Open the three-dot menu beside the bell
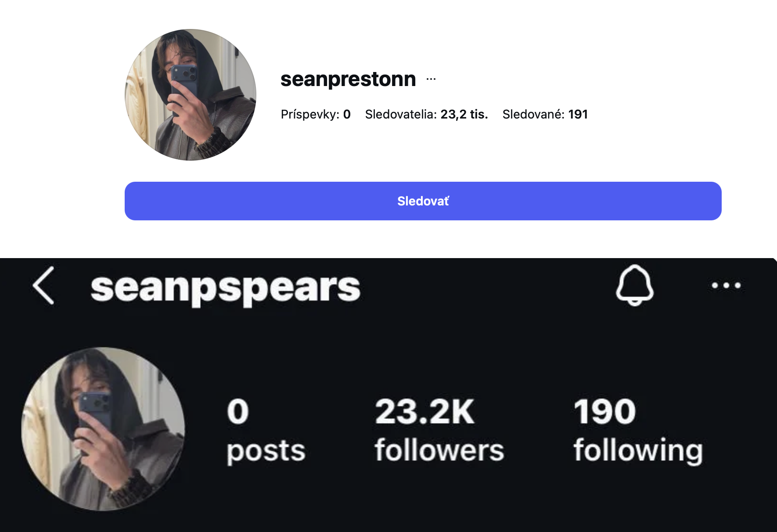 pyautogui.click(x=726, y=285)
